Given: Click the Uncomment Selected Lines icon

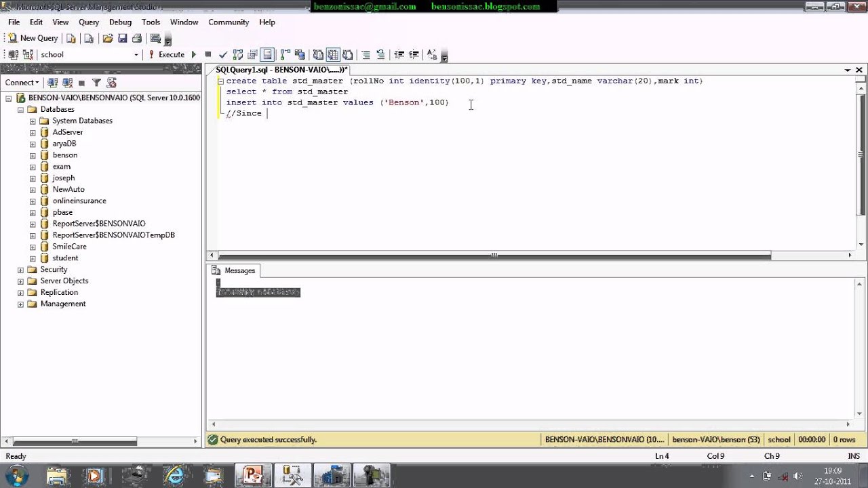Looking at the screenshot, I should (x=380, y=55).
